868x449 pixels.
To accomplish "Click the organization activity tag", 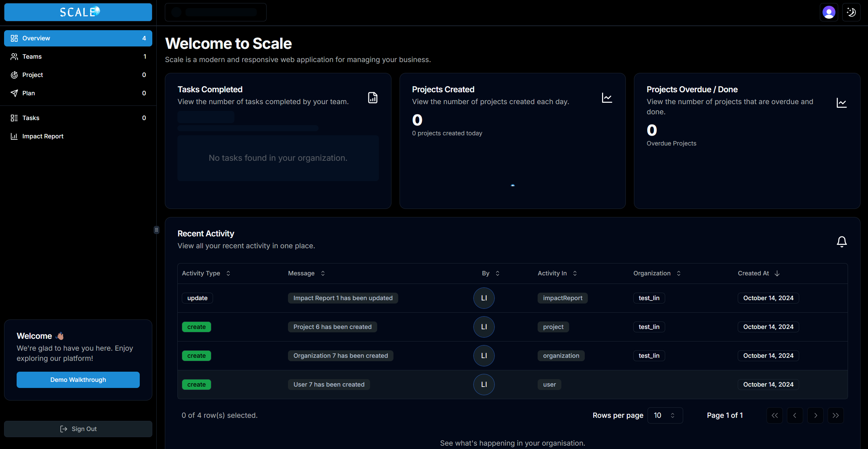I will coord(561,356).
